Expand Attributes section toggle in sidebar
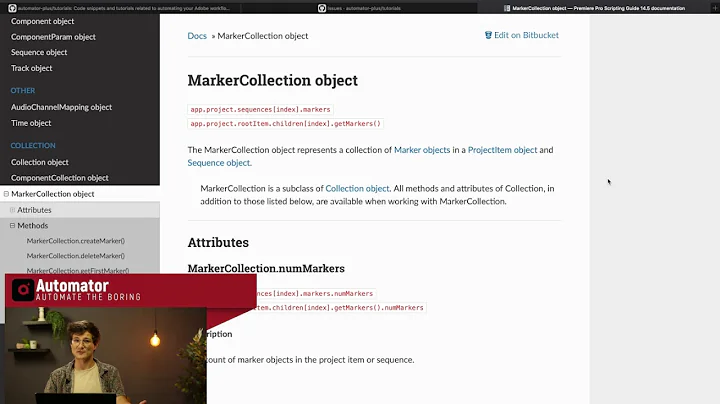 (12, 210)
